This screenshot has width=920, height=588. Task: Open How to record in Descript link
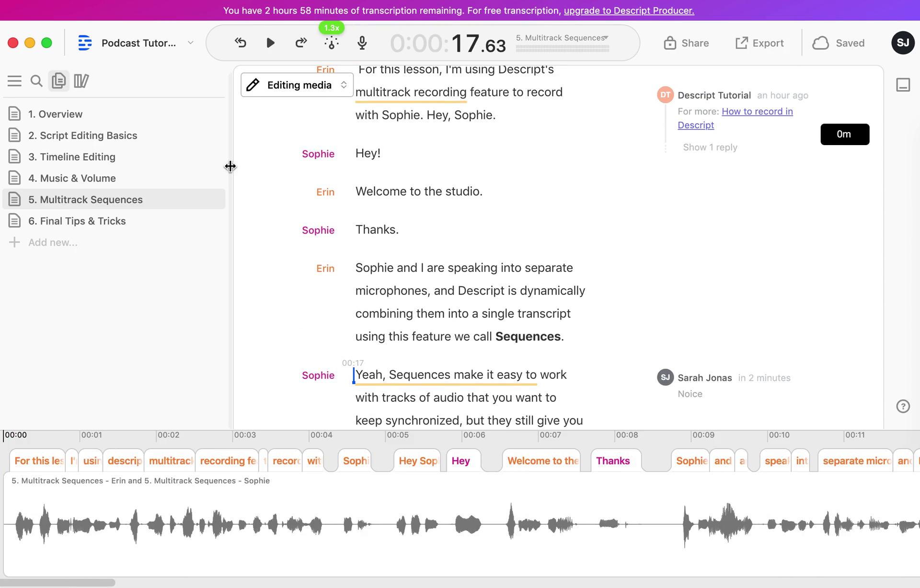point(735,118)
